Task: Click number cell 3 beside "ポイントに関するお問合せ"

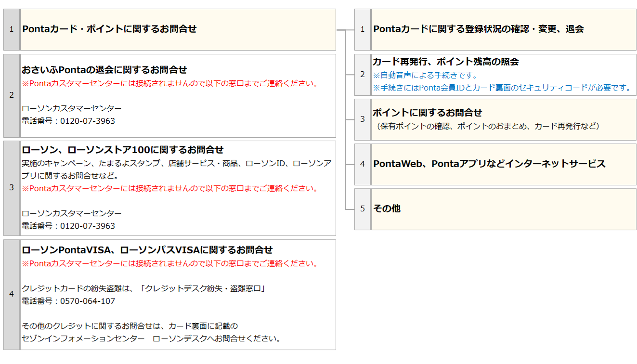Action: pyautogui.click(x=363, y=119)
